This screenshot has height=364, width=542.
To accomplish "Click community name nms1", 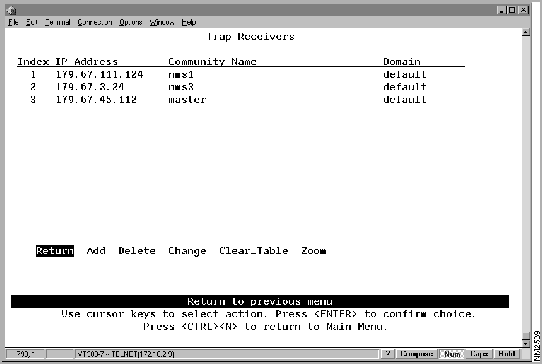I will click(x=181, y=74).
